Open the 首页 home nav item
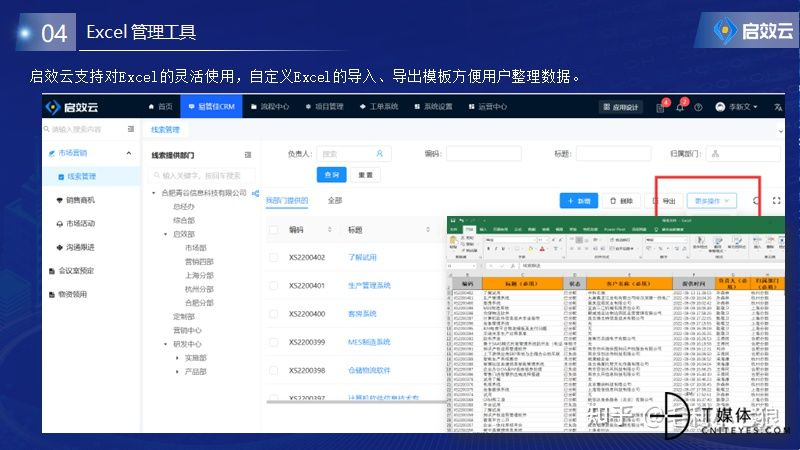Viewport: 800px width, 450px height. coord(160,107)
